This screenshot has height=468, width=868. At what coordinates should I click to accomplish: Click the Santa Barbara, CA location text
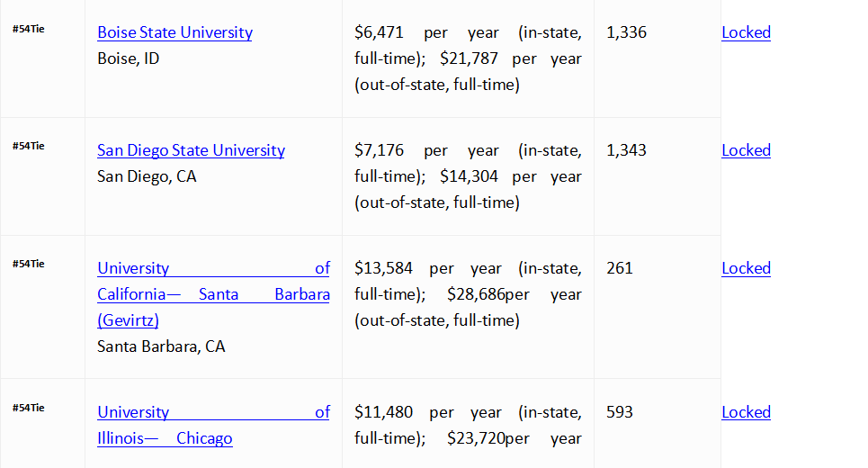[x=161, y=346]
